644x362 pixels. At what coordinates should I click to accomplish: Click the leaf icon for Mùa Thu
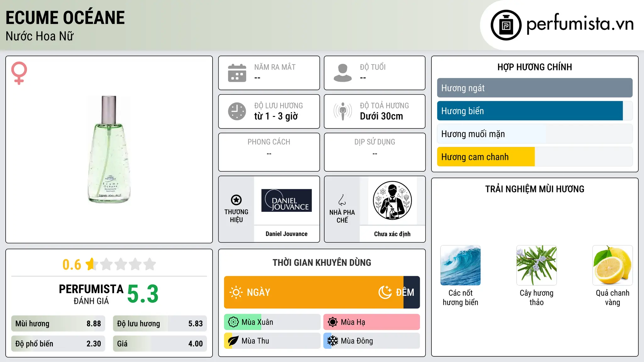(233, 341)
